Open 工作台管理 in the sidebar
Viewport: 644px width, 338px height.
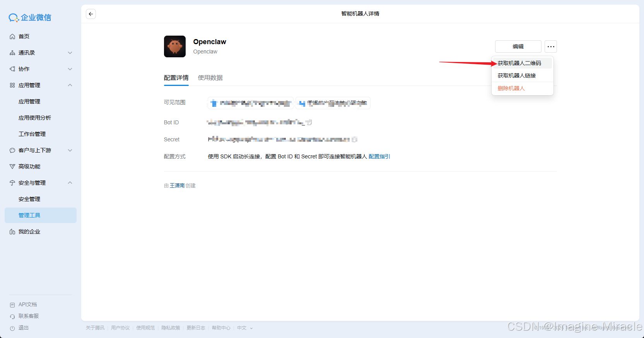(32, 134)
